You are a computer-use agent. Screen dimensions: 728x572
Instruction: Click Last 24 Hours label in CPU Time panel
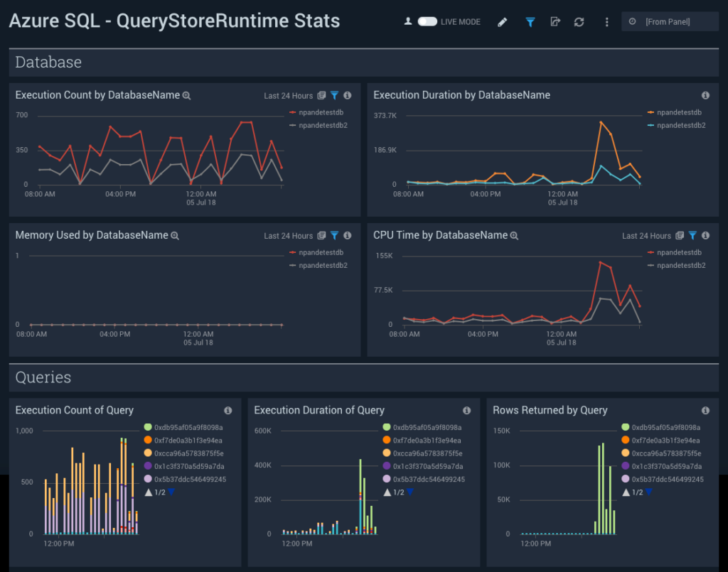coord(646,236)
